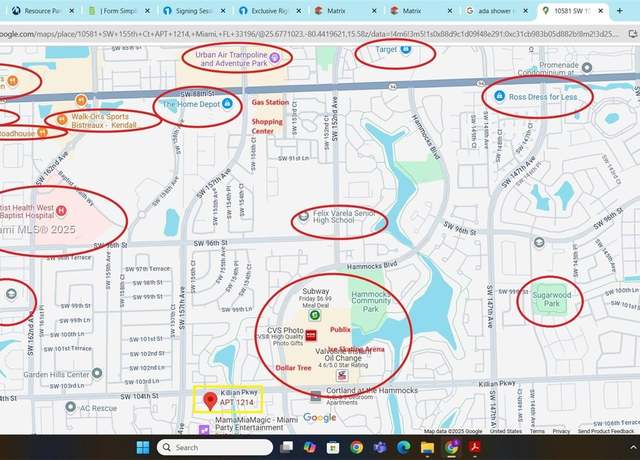This screenshot has width=640, height=460.
Task: Open the Windows Start menu
Action: [143, 447]
